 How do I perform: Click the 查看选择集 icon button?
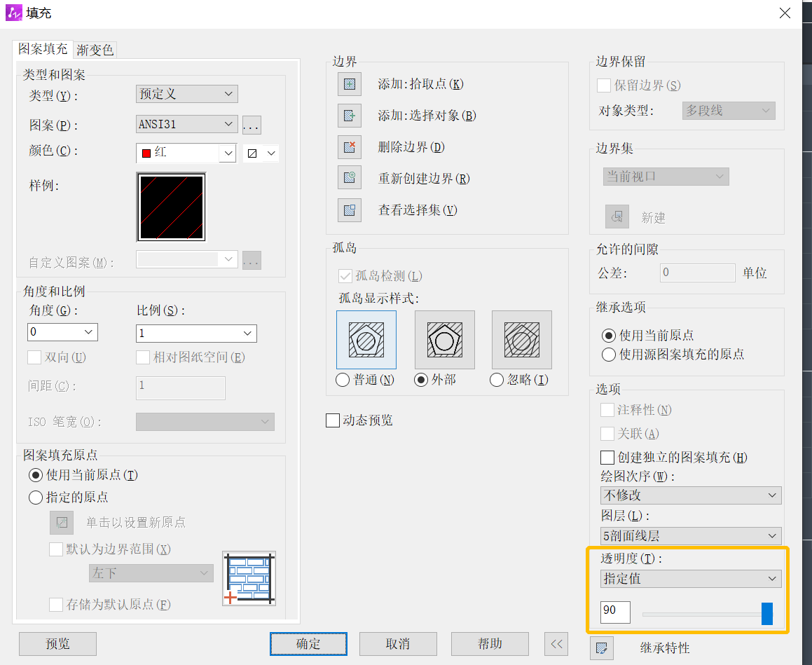tap(350, 210)
